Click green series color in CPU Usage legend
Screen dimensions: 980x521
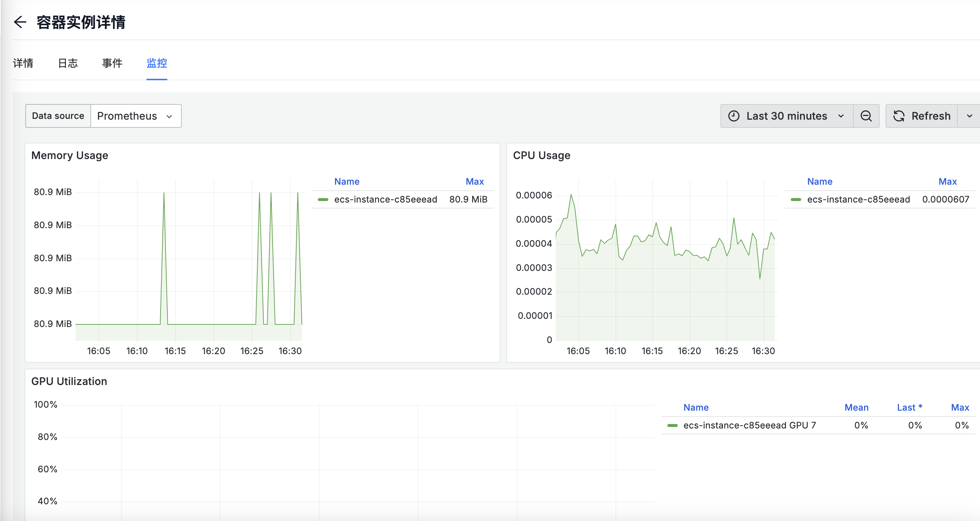point(796,200)
